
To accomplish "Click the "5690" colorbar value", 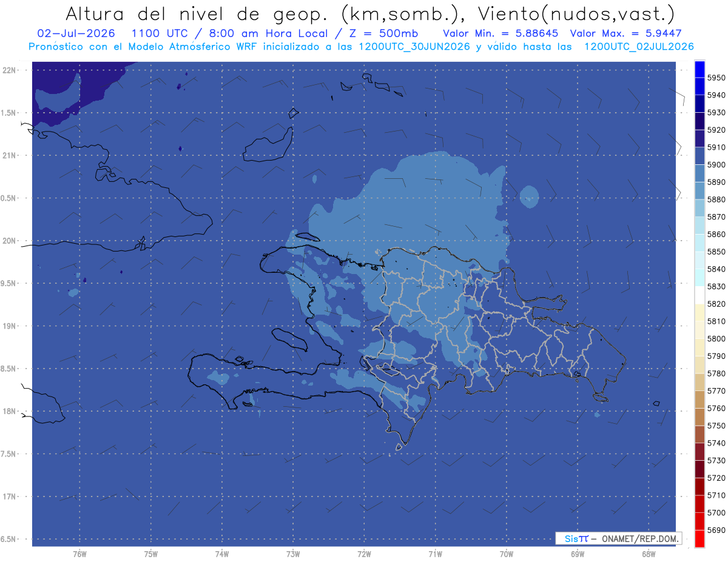I will coord(716,530).
